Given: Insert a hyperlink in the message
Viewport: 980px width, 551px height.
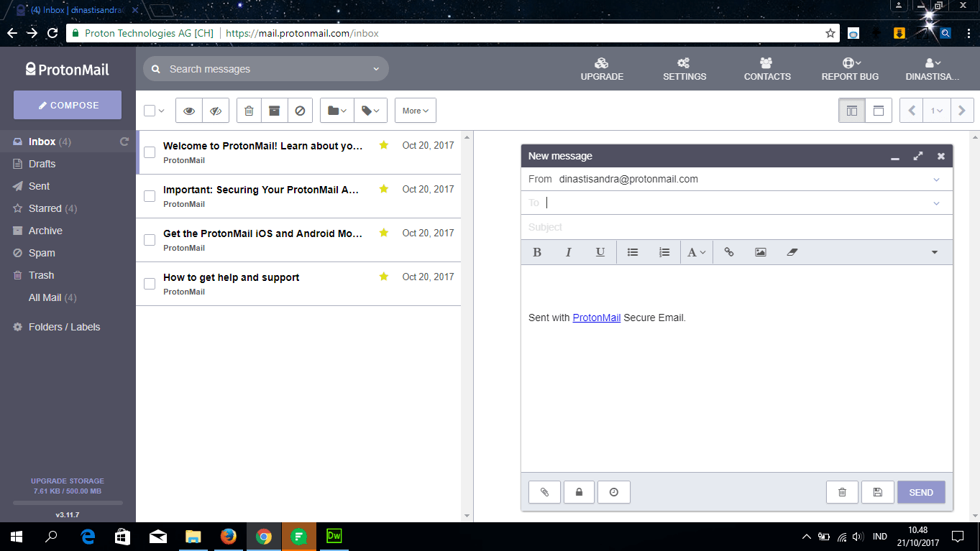Looking at the screenshot, I should [729, 252].
